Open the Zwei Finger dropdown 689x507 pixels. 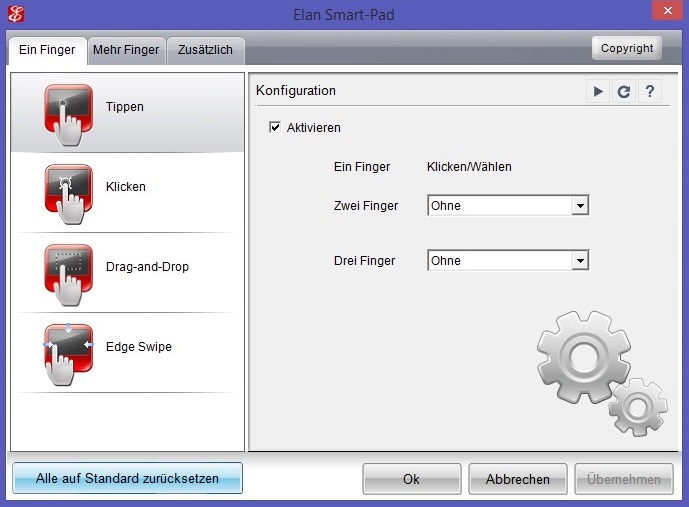(x=508, y=205)
